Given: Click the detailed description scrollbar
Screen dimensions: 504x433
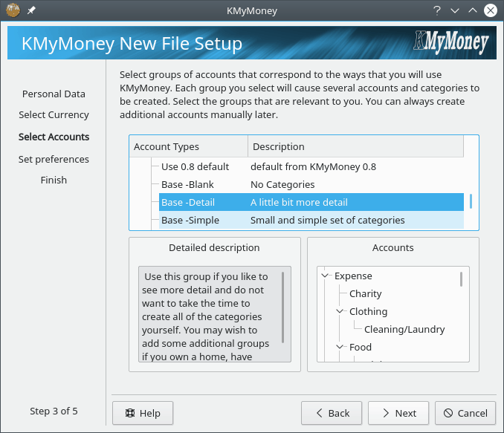Looking at the screenshot, I should pos(283,307).
